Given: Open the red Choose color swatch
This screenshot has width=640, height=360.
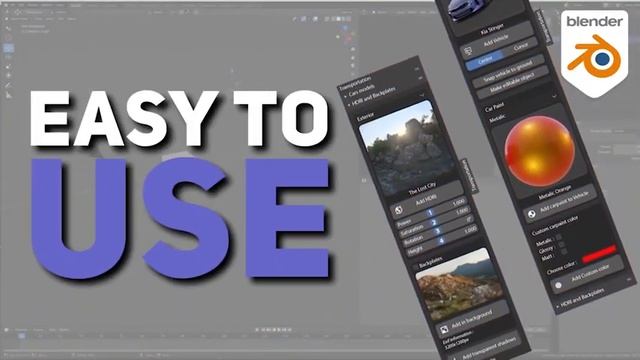Looking at the screenshot, I should [x=599, y=253].
